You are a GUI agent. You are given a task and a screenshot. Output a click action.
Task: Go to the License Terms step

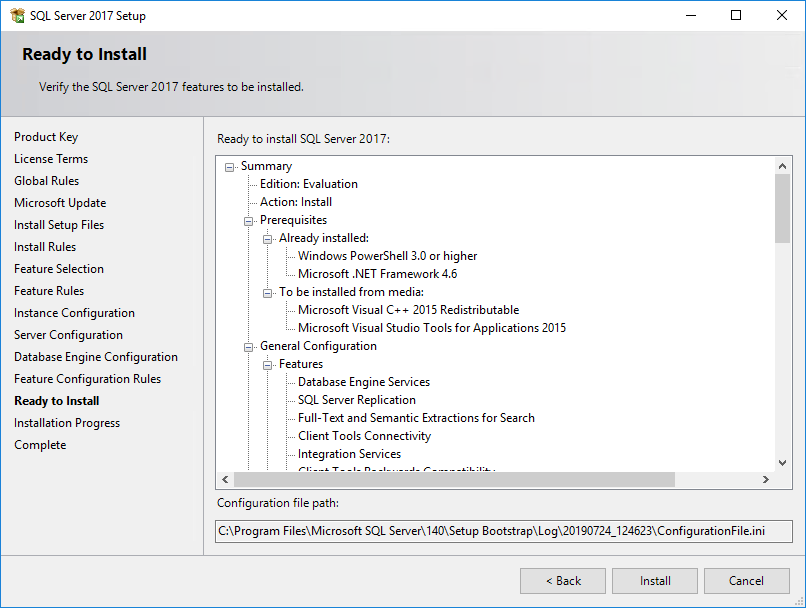[51, 159]
